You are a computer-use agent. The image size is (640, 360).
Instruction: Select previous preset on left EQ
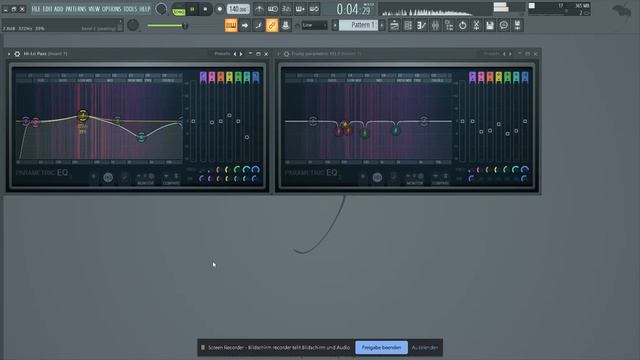tap(235, 54)
